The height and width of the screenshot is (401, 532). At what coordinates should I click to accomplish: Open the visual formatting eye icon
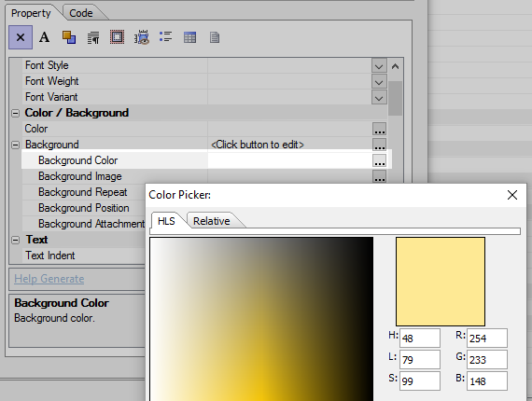[x=142, y=37]
